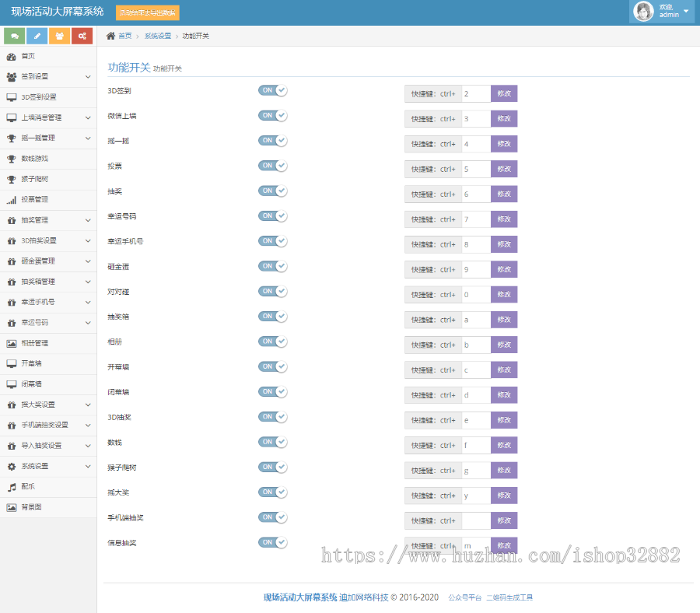Screen dimensions: 700x613
Task: Expand the 幸运手机号 sidebar chevron
Action: pos(88,303)
